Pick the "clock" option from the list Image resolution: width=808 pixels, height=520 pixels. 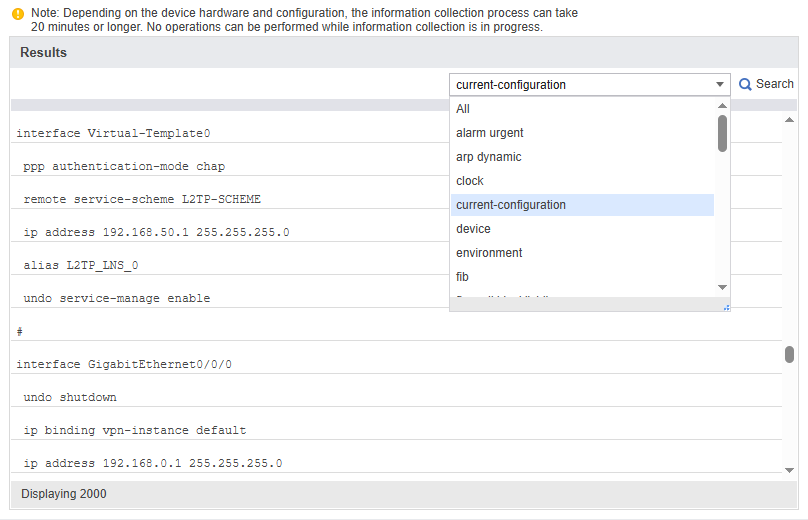(x=470, y=181)
